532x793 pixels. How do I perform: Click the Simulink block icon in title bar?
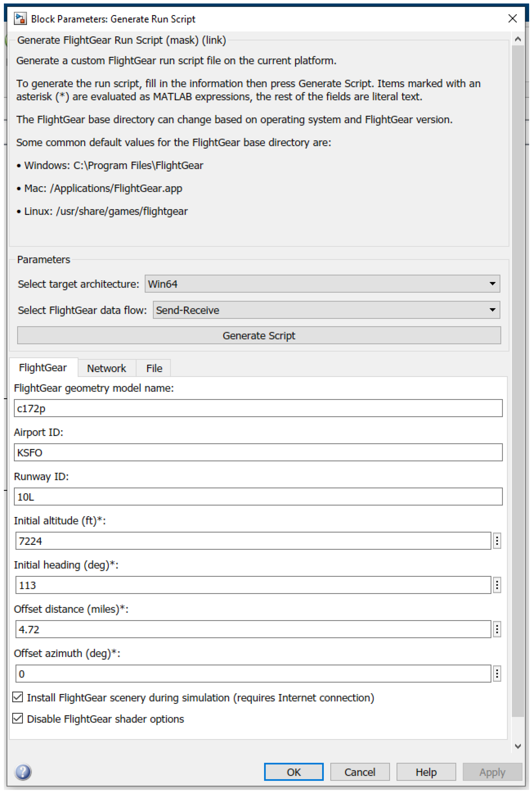pos(20,19)
